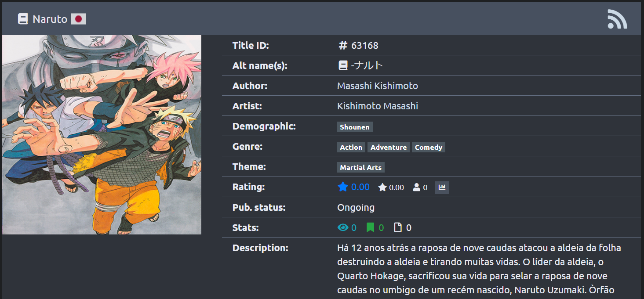Screen dimensions: 644x299
Task: Click the file chapters icon in Stats
Action: [x=398, y=227]
